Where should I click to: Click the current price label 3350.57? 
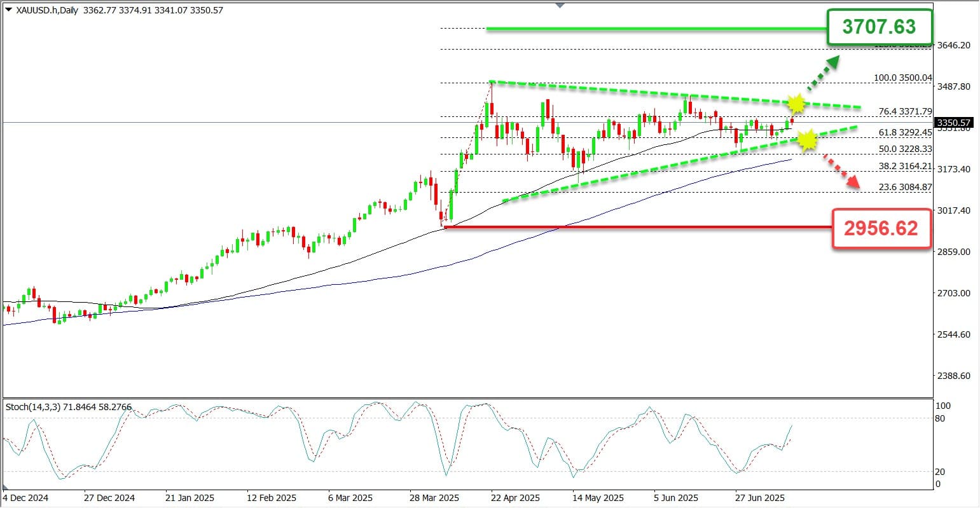(952, 123)
